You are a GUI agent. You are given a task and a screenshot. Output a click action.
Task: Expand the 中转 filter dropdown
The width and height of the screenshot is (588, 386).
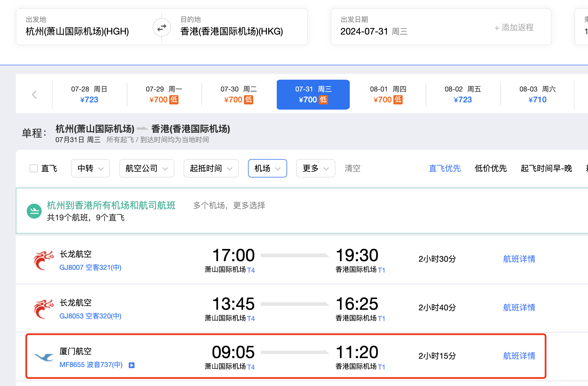tap(91, 168)
